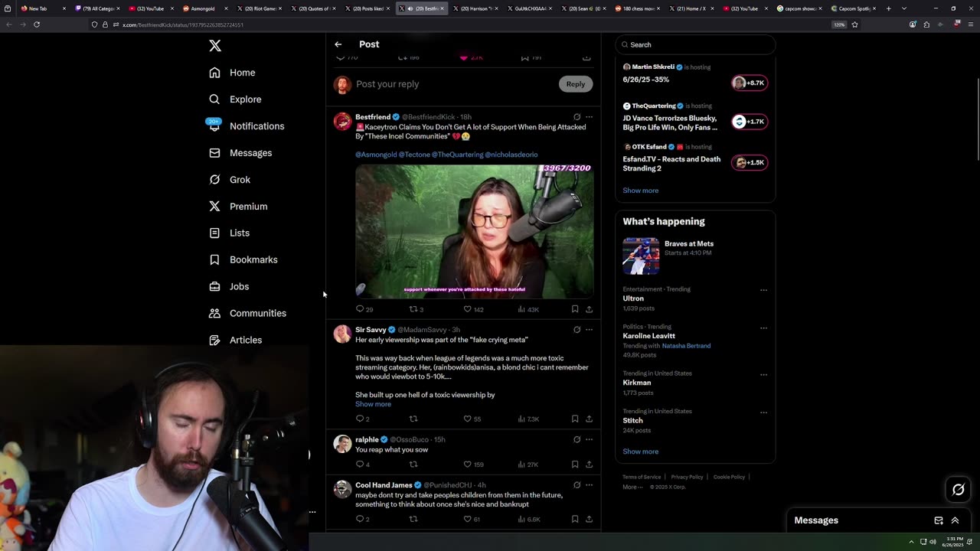Open floating Grok button
This screenshot has height=551, width=980.
959,490
